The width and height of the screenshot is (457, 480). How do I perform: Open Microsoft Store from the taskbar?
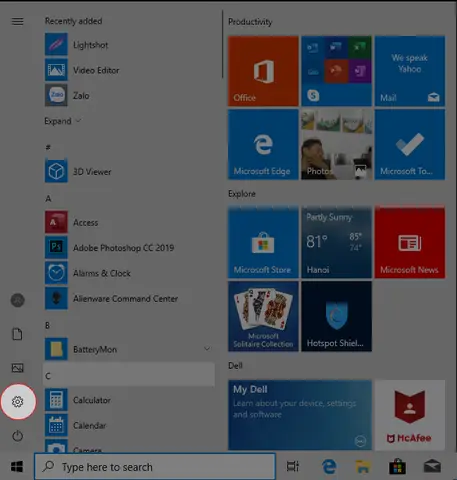tap(398, 466)
